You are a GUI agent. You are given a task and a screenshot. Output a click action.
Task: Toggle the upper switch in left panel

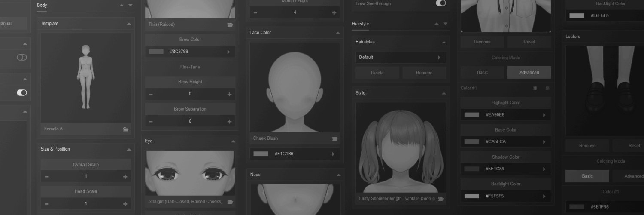coord(22,57)
